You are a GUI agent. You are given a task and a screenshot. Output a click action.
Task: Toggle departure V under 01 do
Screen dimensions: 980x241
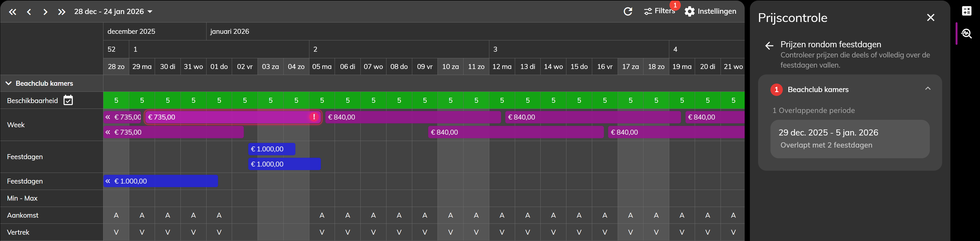[x=219, y=232]
